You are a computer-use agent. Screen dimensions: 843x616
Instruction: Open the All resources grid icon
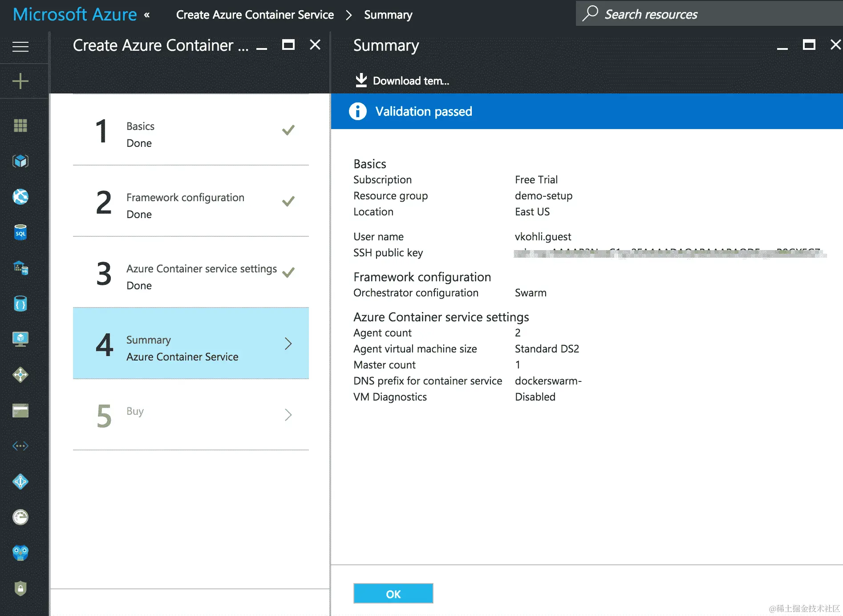20,126
